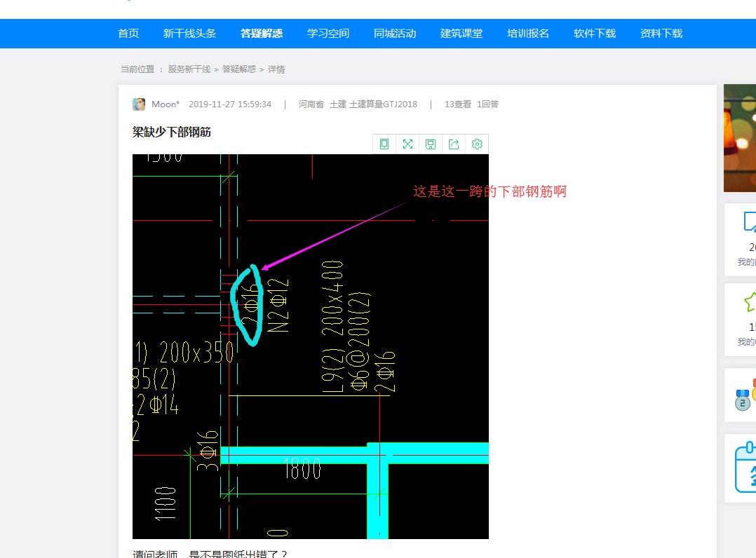This screenshot has height=558, width=756.
Task: Navigate to 首页 in the top menu
Action: [128, 33]
